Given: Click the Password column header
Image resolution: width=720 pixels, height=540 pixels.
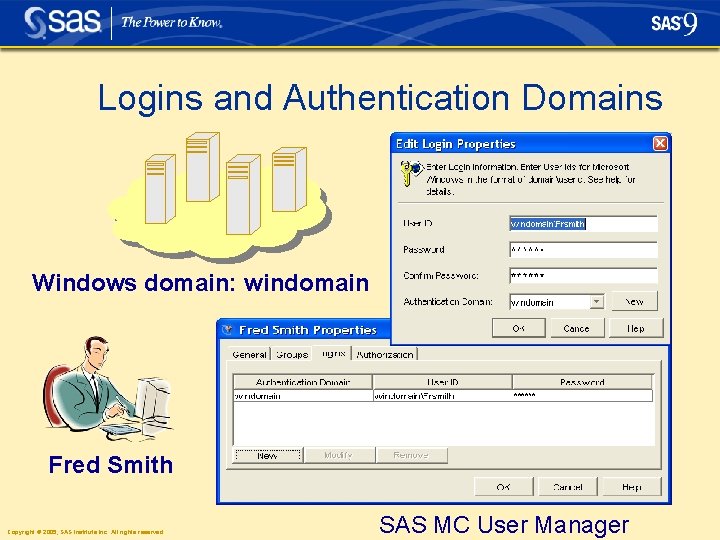Looking at the screenshot, I should [582, 382].
